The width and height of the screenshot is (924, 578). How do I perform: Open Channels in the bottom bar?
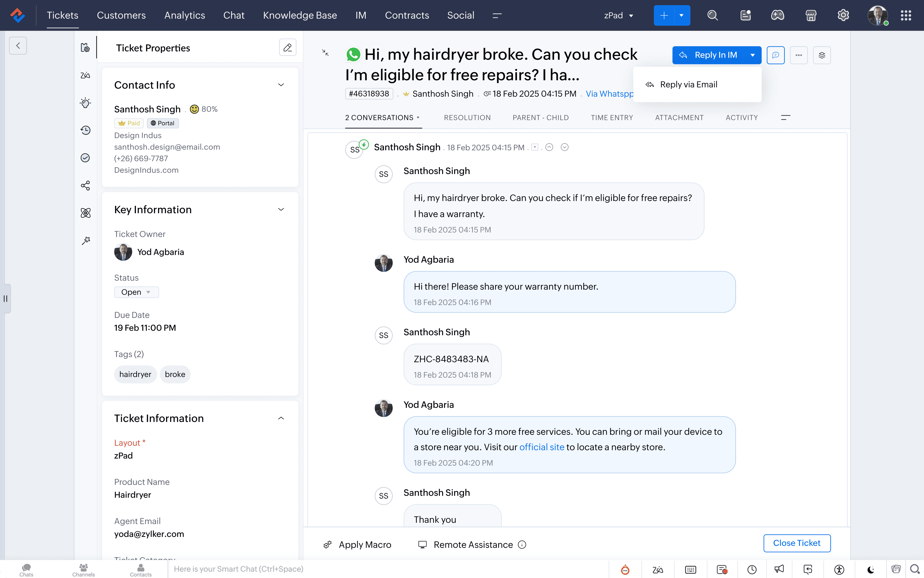83,570
